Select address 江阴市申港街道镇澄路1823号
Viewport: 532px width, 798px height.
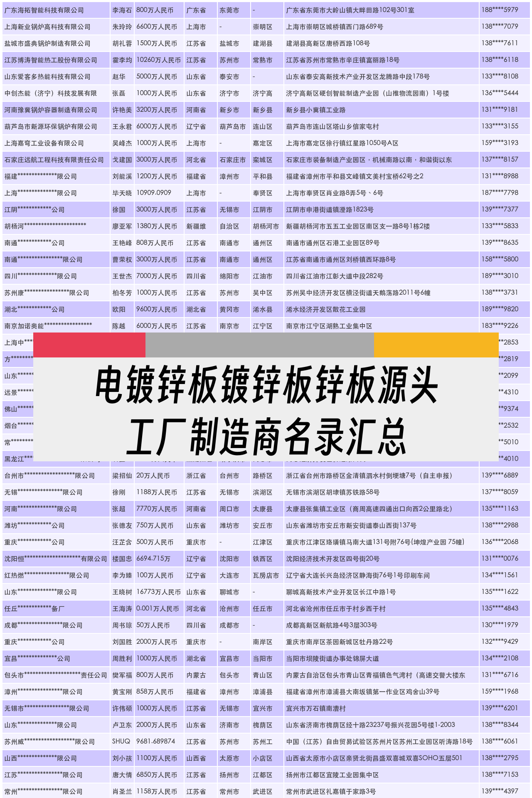(330, 209)
